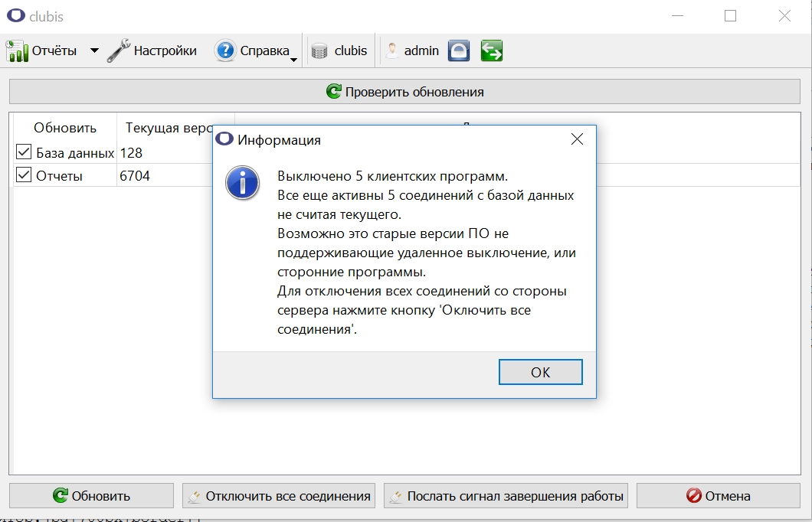Click the admin username label
This screenshot has height=522, width=812.
point(421,51)
